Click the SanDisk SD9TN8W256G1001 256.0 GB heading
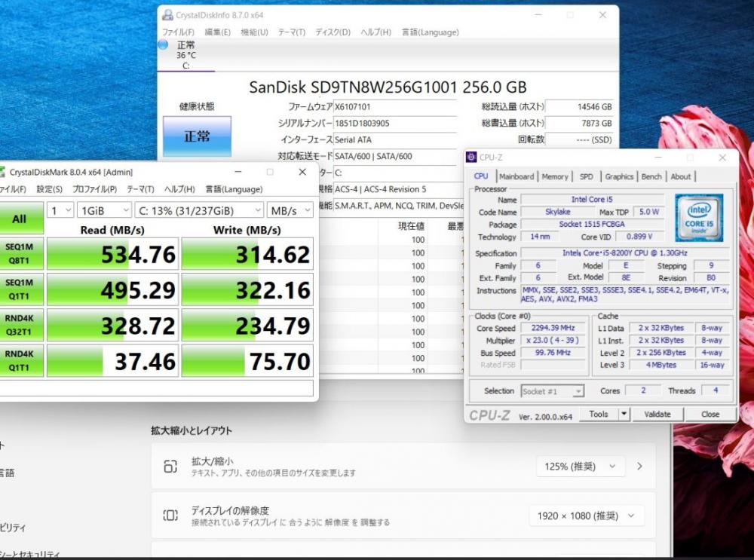 pyautogui.click(x=388, y=87)
